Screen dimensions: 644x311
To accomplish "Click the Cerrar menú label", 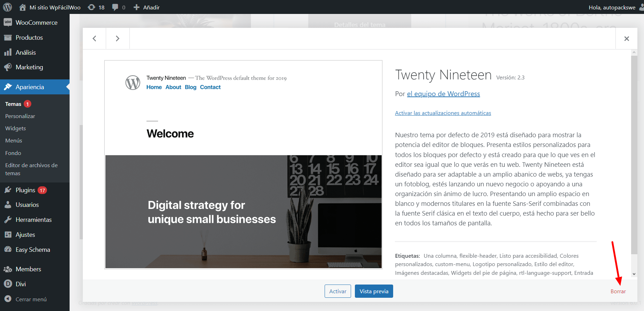I will point(31,299).
